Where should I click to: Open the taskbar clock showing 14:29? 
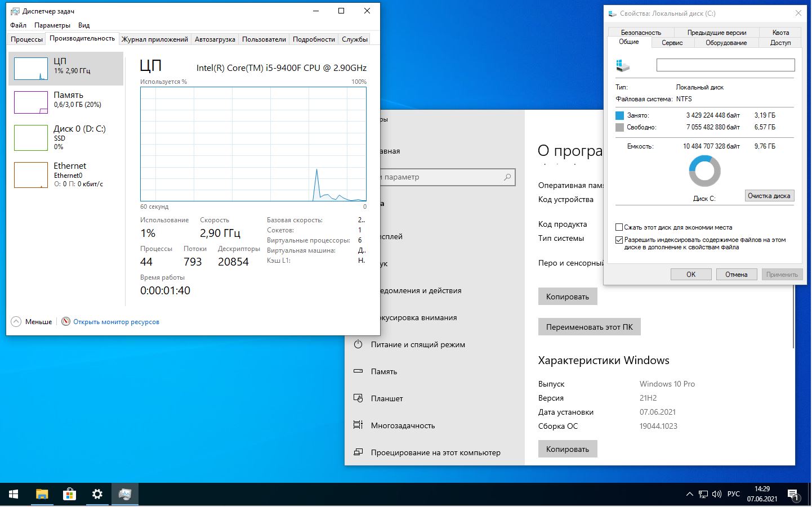click(x=762, y=494)
